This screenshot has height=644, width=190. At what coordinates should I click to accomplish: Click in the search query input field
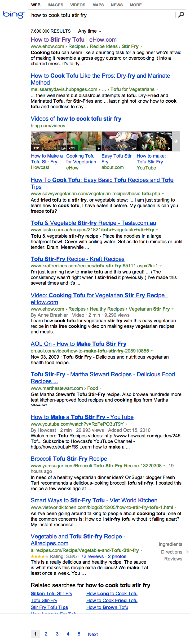click(x=102, y=15)
